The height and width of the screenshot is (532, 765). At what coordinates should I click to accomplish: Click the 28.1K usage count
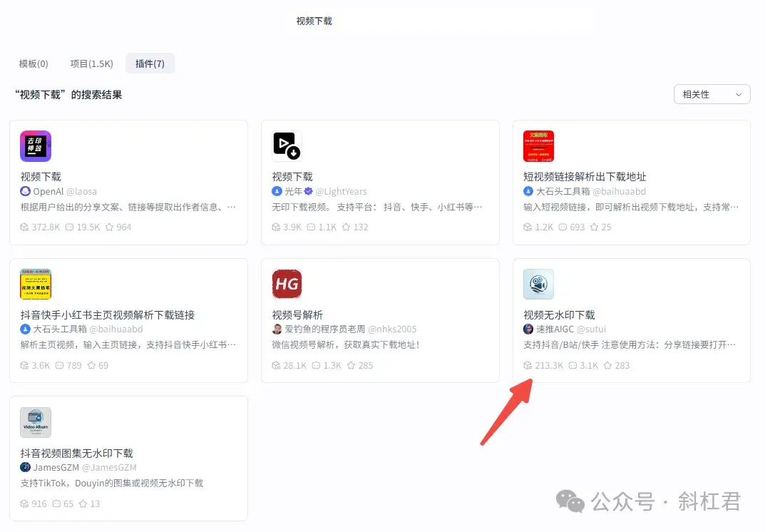click(294, 365)
